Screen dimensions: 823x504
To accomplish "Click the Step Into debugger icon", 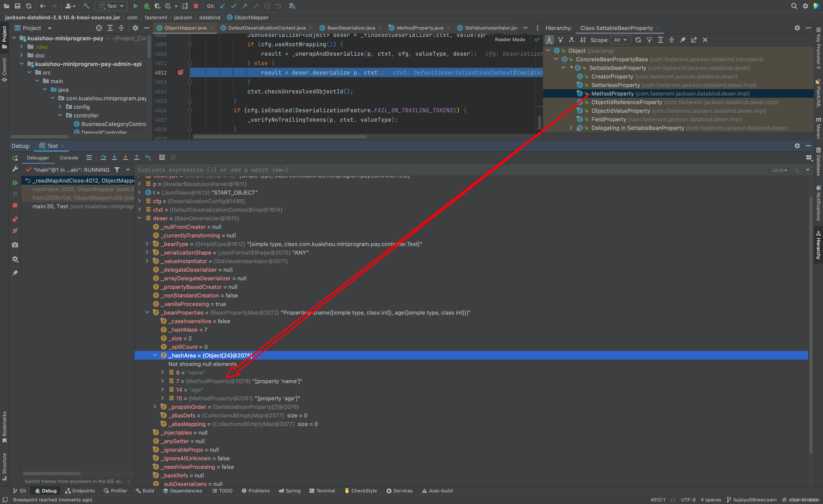I will point(114,157).
